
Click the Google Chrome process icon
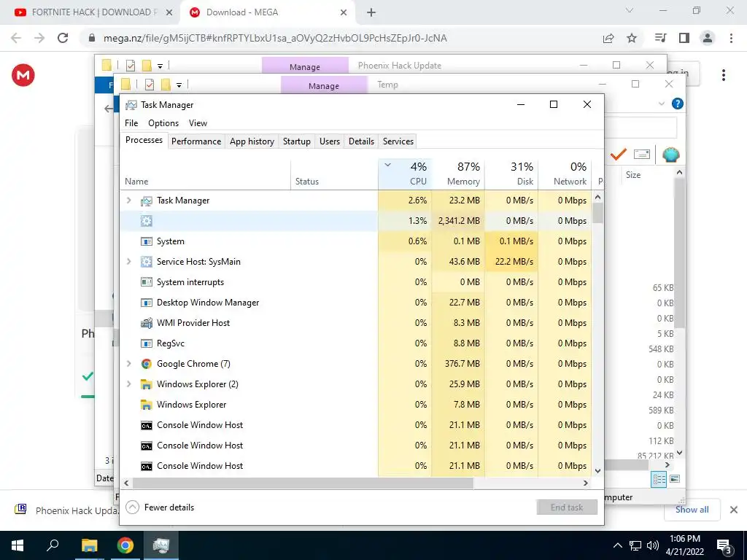tap(146, 364)
